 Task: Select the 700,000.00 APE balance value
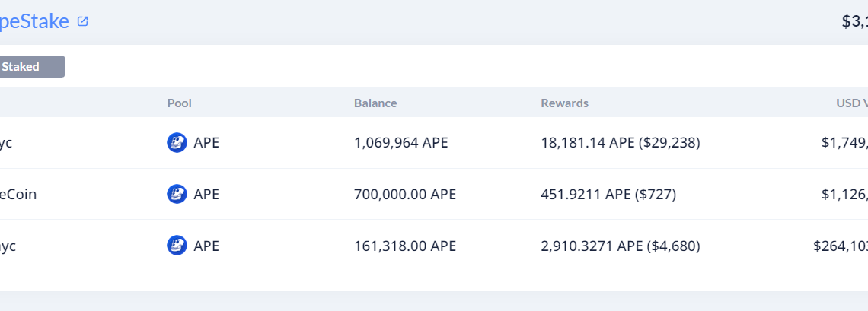click(x=405, y=194)
